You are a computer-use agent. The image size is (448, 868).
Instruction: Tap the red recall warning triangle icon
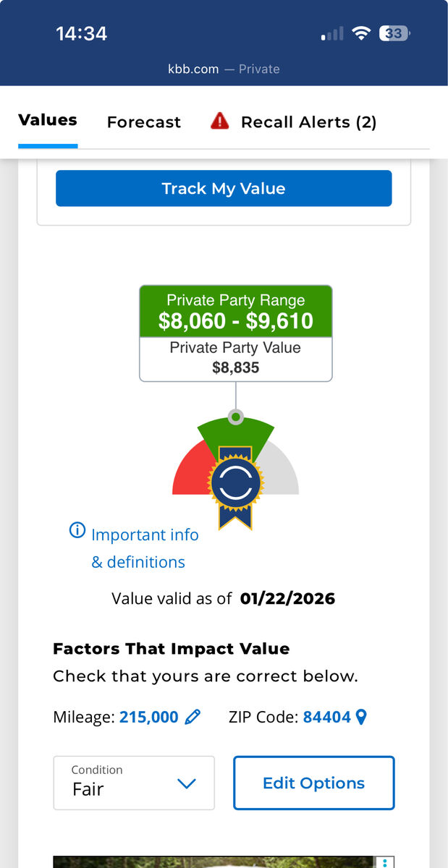[219, 122]
